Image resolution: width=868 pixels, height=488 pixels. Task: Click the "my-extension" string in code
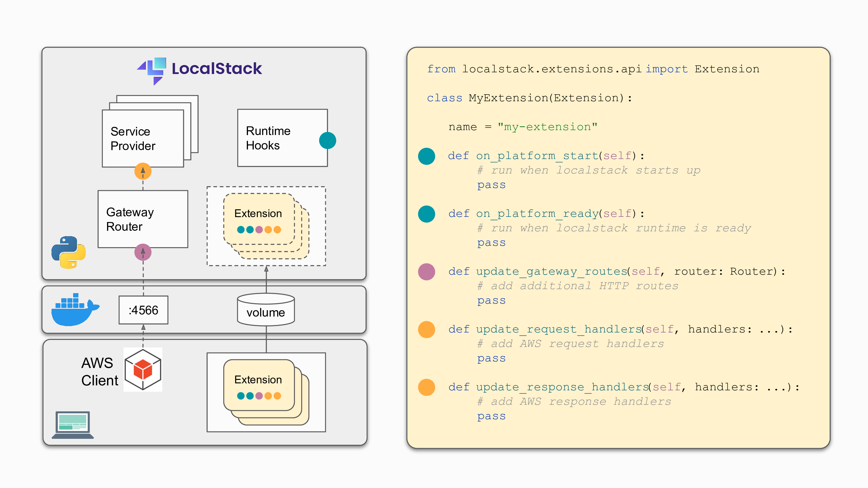tap(547, 127)
